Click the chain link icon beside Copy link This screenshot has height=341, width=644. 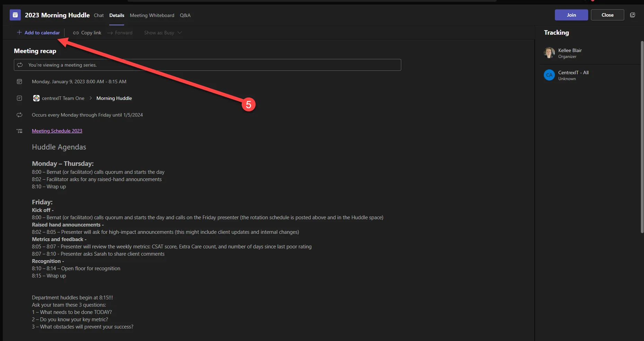click(x=76, y=33)
